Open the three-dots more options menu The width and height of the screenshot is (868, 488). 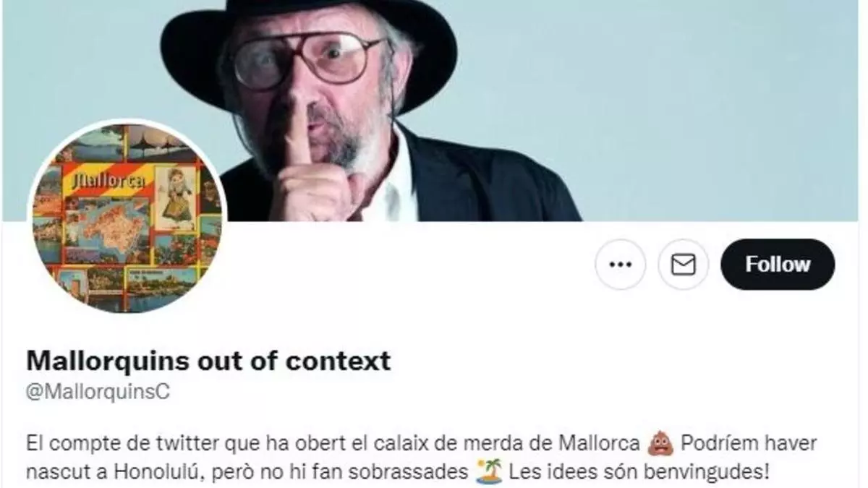click(620, 265)
